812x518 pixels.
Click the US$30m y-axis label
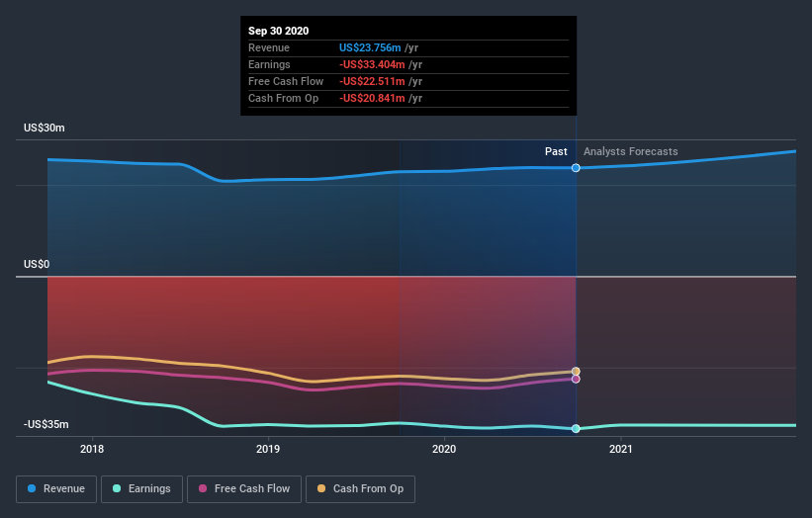click(45, 128)
